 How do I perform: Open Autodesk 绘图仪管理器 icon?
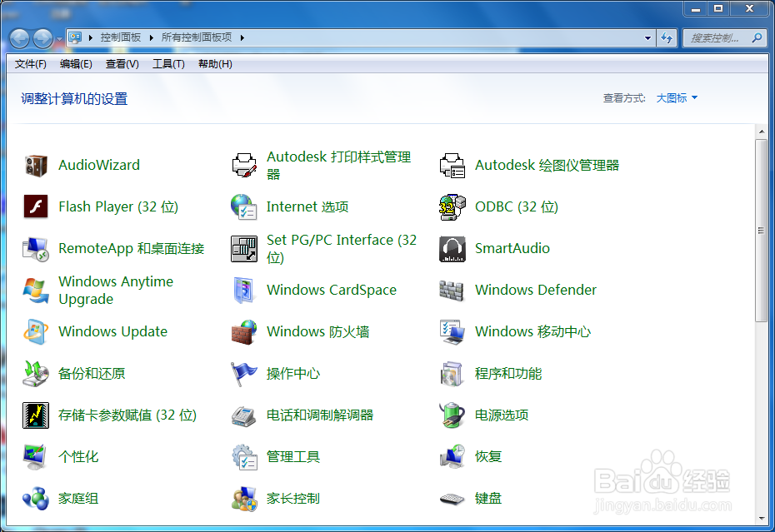point(452,166)
